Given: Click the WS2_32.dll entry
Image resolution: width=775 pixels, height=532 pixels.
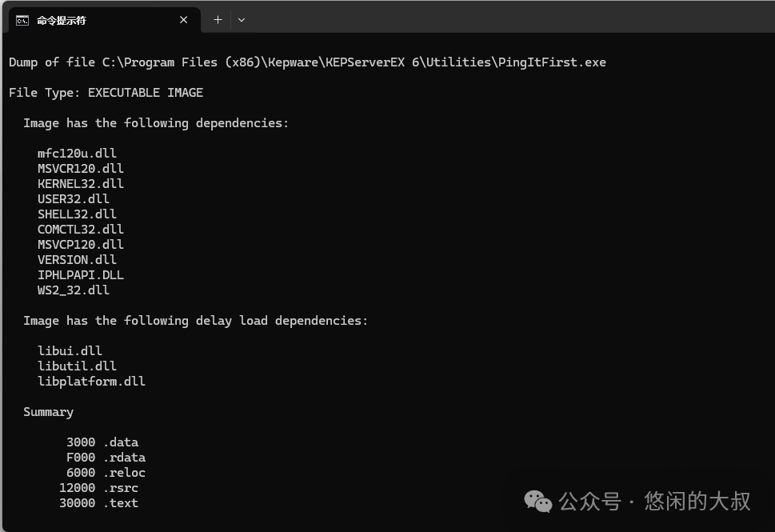Looking at the screenshot, I should tap(73, 290).
